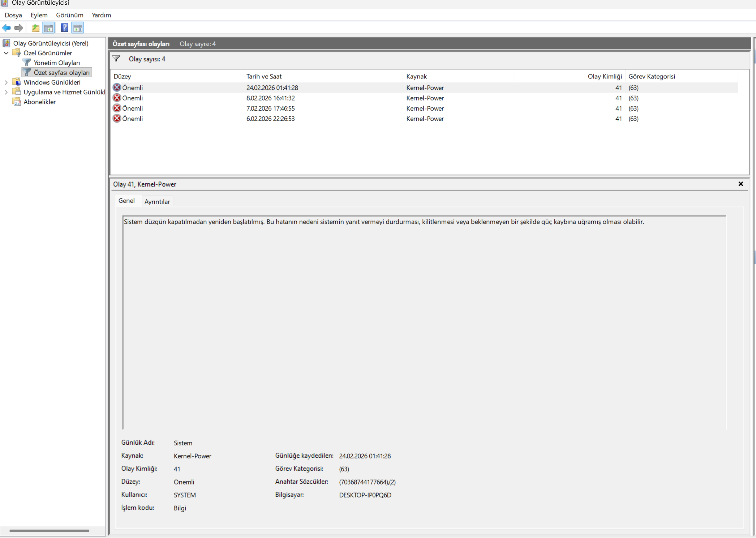Image resolution: width=756 pixels, height=538 pixels.
Task: Close the Olay 41 detail pane
Action: (x=740, y=184)
